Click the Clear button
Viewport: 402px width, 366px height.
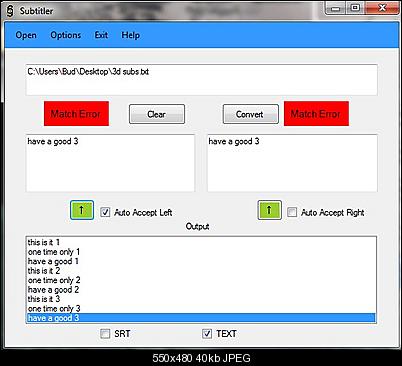(x=157, y=114)
